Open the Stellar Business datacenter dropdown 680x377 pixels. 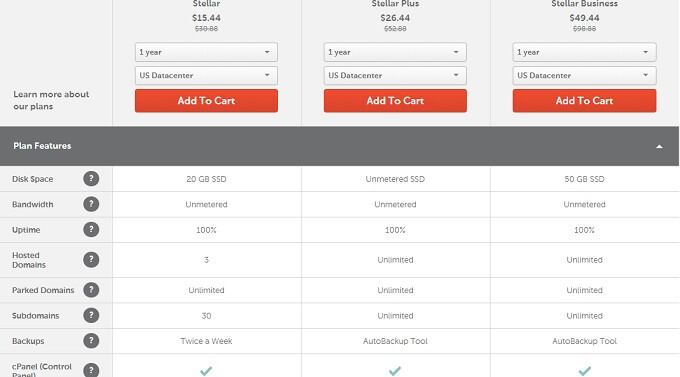(584, 75)
